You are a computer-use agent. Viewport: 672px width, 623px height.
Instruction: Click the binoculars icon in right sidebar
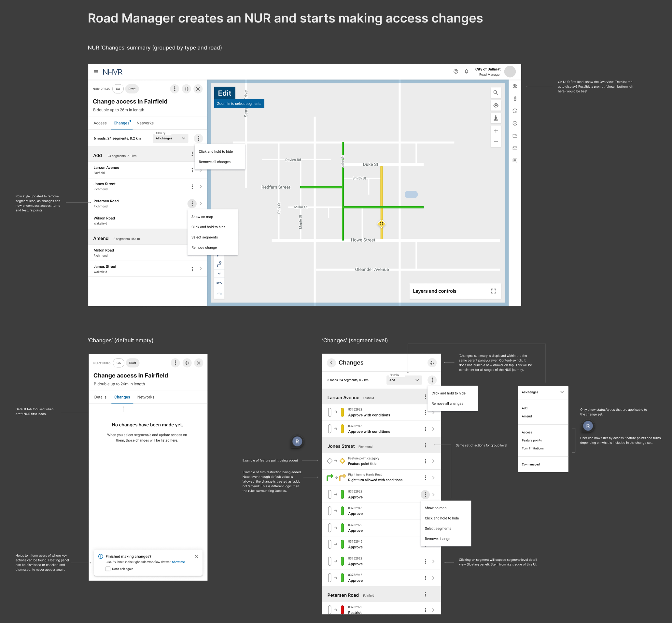(x=515, y=86)
